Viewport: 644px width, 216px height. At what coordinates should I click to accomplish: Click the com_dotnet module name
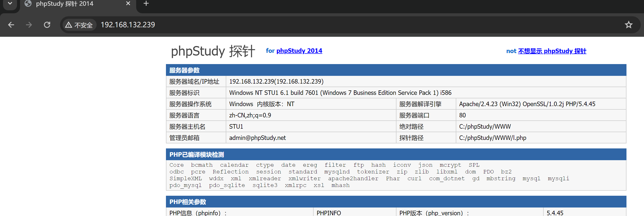[447, 178]
